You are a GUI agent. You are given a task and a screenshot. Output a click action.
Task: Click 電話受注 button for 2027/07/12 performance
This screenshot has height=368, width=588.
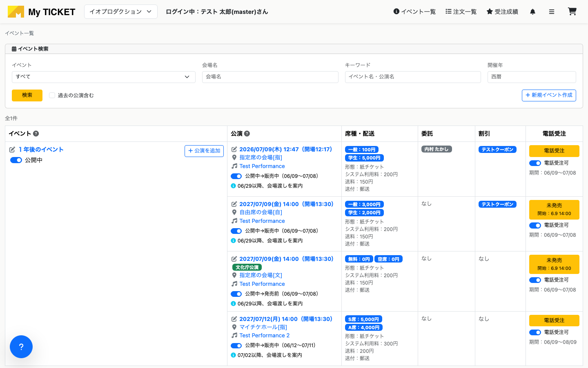[x=554, y=321]
